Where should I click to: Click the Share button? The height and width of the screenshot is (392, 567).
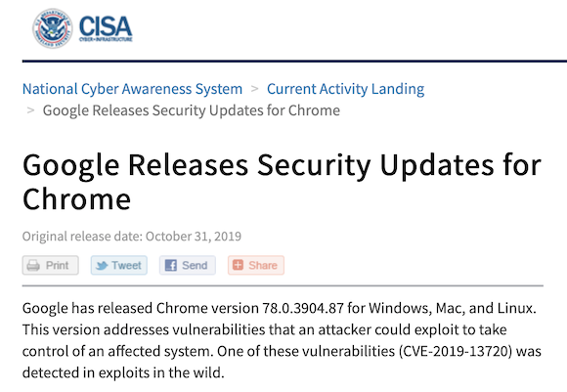pos(256,265)
